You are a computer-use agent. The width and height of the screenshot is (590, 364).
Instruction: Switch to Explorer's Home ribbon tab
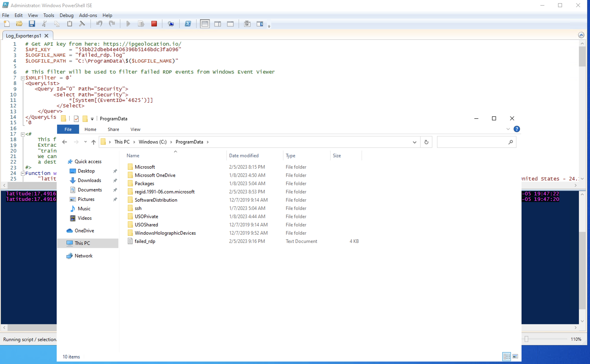coord(91,129)
